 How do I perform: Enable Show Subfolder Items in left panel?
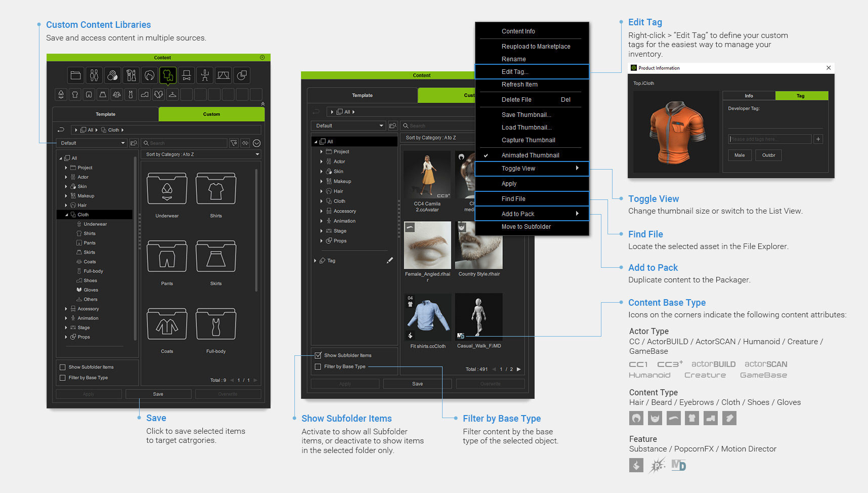point(63,367)
